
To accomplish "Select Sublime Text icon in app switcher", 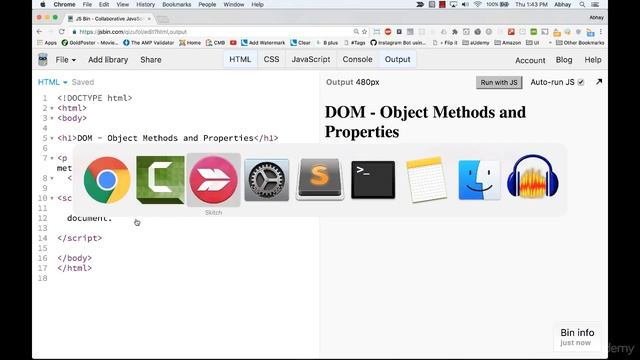I will point(320,179).
